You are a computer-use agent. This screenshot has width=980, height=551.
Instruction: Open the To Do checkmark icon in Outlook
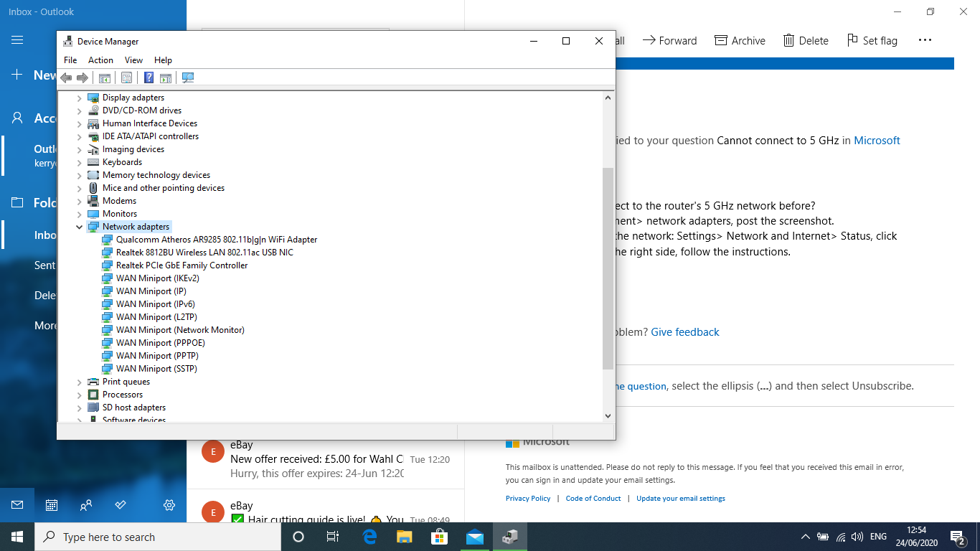(x=121, y=505)
